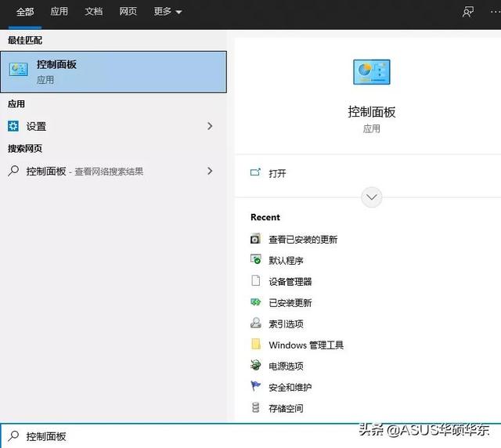Screen dimensions: 501x448
Task: Expand more actions with the round chevron
Action: [x=372, y=197]
